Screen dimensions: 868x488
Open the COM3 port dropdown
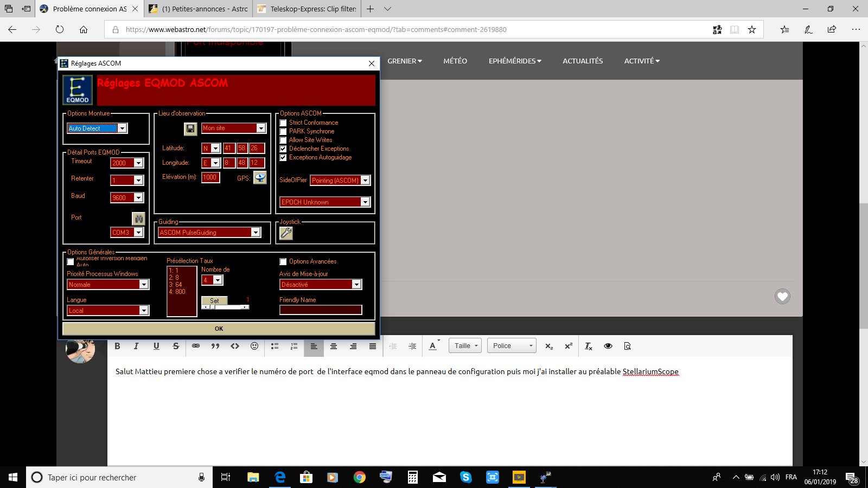[138, 233]
